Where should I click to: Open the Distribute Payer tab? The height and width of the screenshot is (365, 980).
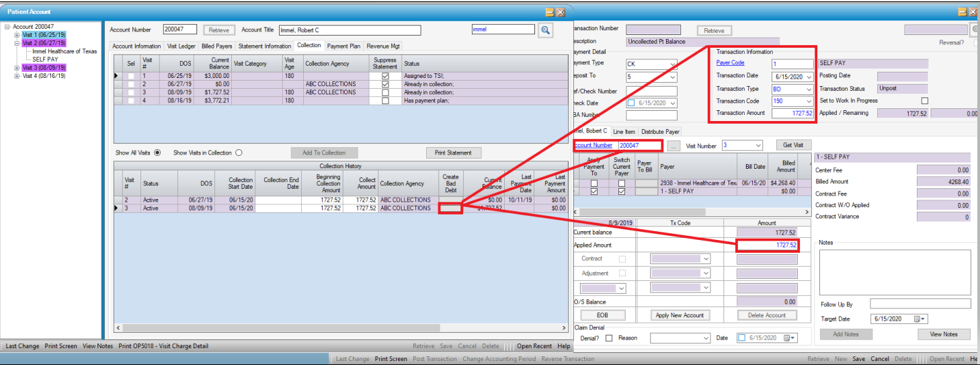pyautogui.click(x=659, y=132)
